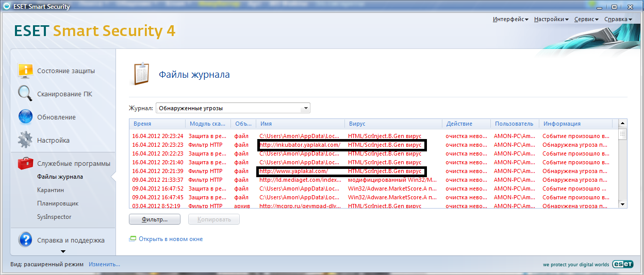The image size is (644, 275).
Task: Click the ESET window title bar icon
Action: click(6, 7)
